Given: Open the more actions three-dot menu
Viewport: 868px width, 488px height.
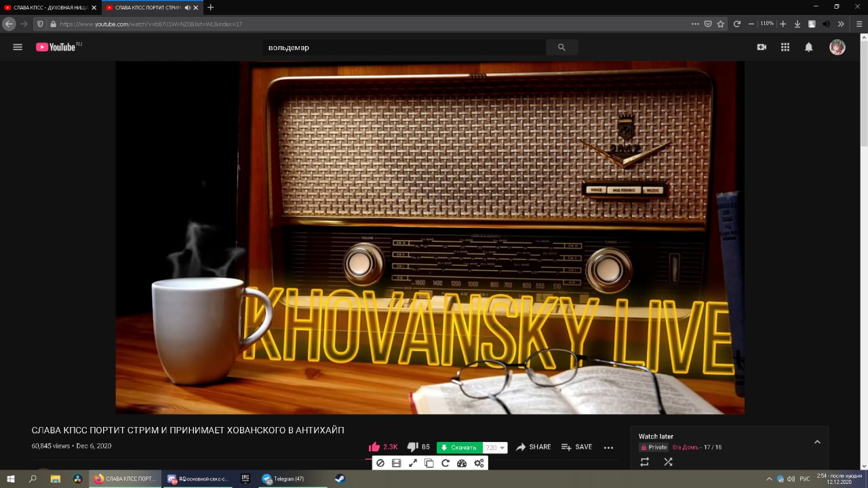Looking at the screenshot, I should [x=608, y=447].
